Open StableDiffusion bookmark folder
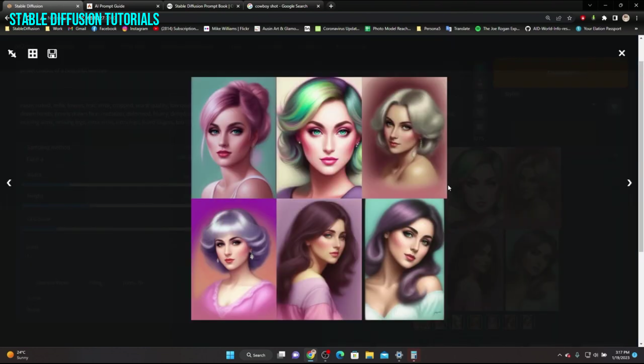The image size is (644, 364). coord(21,28)
